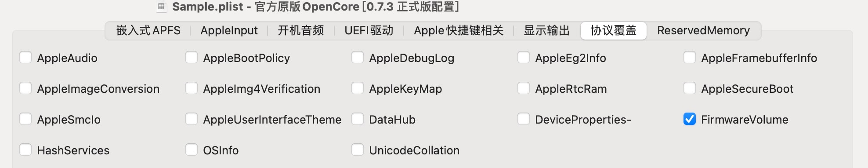Open the AppleInput tab

point(229,30)
